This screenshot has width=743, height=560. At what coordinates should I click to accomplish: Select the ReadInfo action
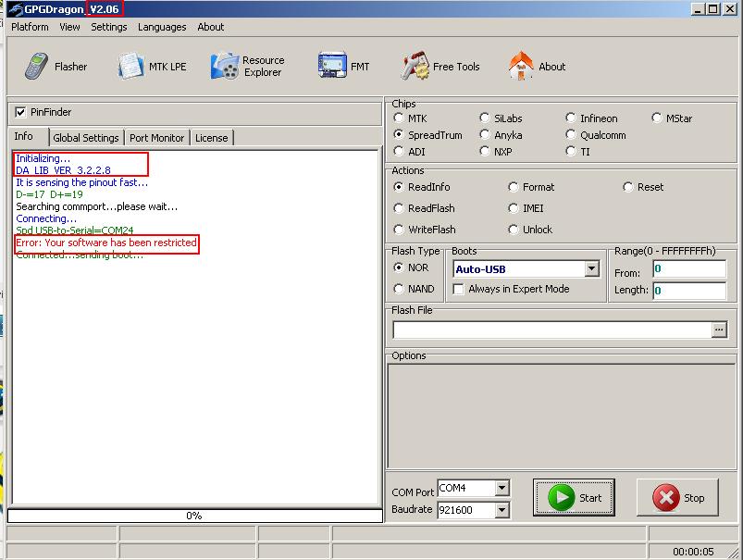[x=399, y=187]
